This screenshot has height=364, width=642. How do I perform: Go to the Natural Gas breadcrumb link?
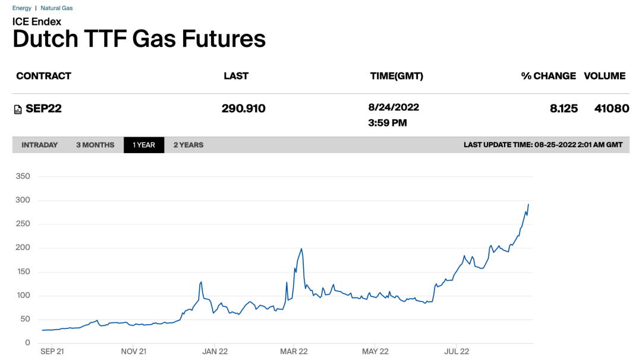[56, 8]
